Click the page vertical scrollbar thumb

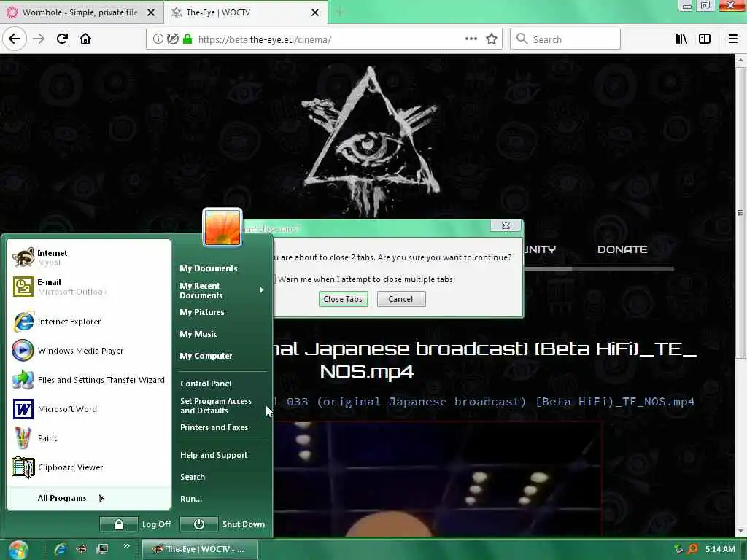tap(740, 212)
